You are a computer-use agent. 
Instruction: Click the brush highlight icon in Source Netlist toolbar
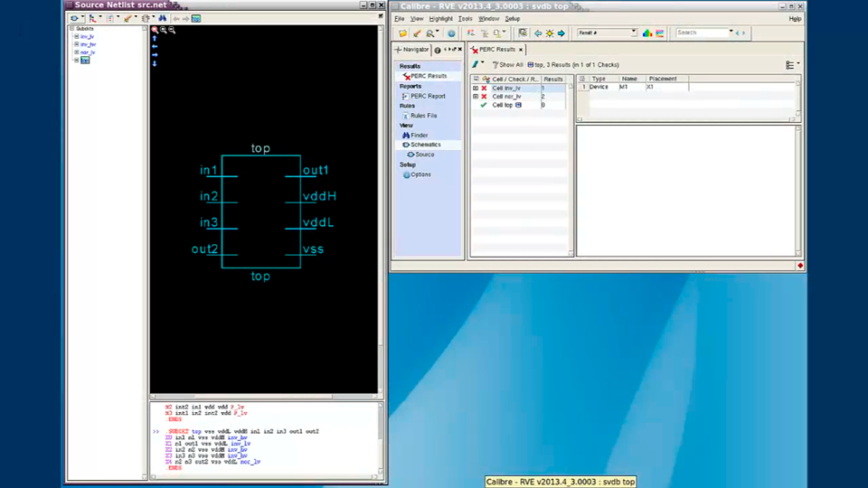[127, 18]
